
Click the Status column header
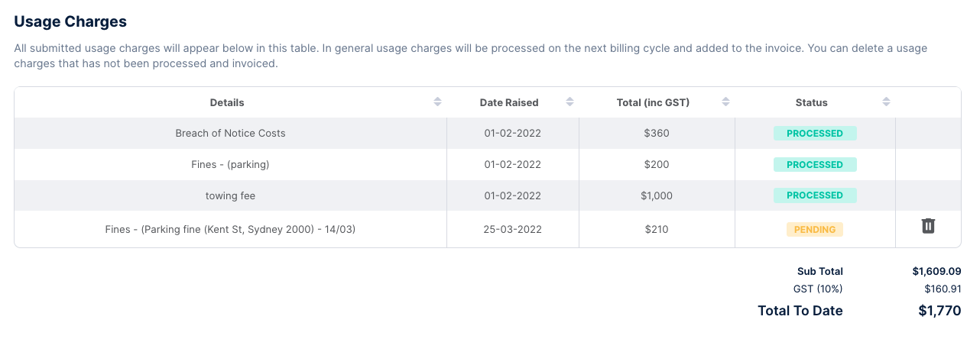click(x=811, y=102)
